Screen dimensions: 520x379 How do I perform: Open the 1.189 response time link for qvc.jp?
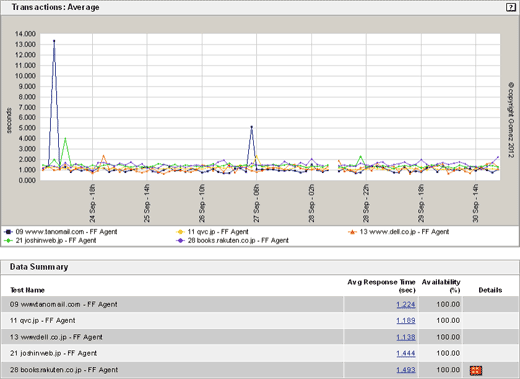[406, 320]
